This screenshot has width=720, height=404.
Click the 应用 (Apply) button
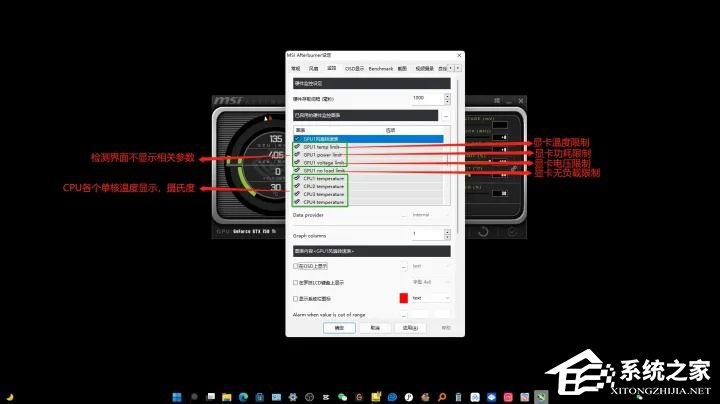coord(410,328)
